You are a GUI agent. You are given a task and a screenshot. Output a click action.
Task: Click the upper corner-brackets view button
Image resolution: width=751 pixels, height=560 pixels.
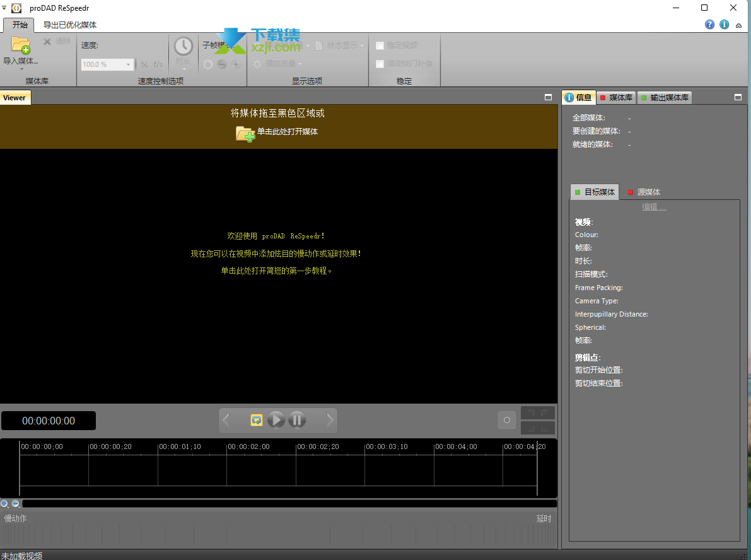pyautogui.click(x=538, y=412)
